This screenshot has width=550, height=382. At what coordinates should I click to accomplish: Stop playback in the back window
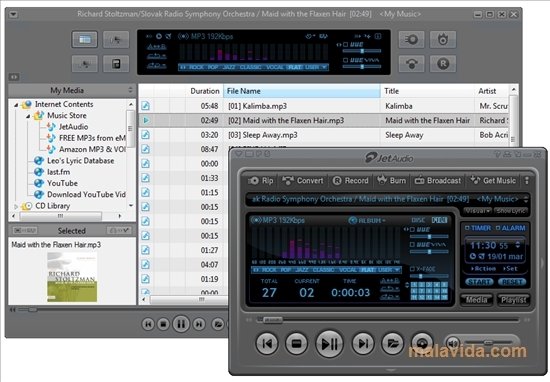pyautogui.click(x=163, y=324)
